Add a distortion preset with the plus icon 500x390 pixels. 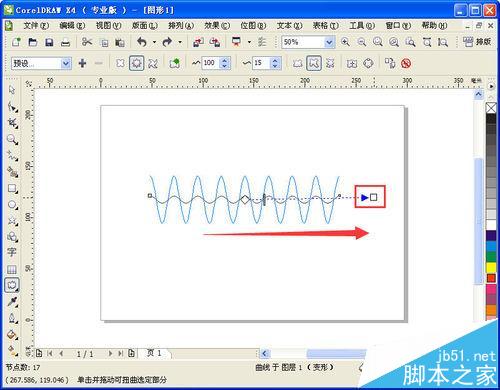[82, 63]
